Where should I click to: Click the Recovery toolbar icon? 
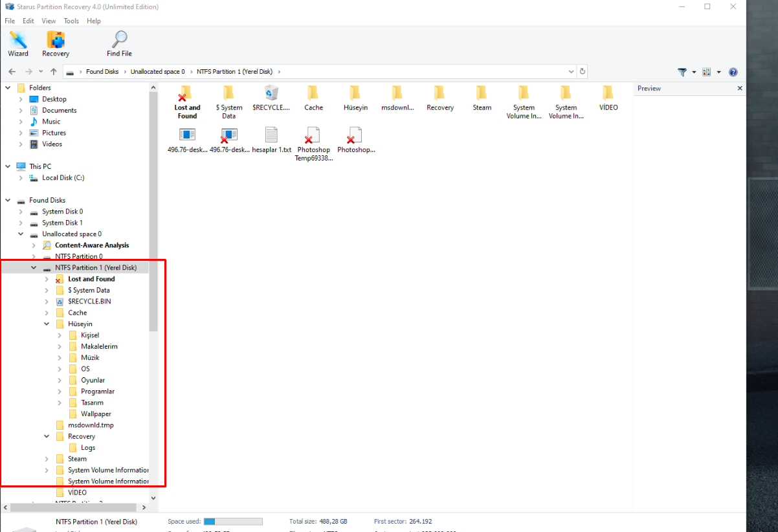click(56, 44)
